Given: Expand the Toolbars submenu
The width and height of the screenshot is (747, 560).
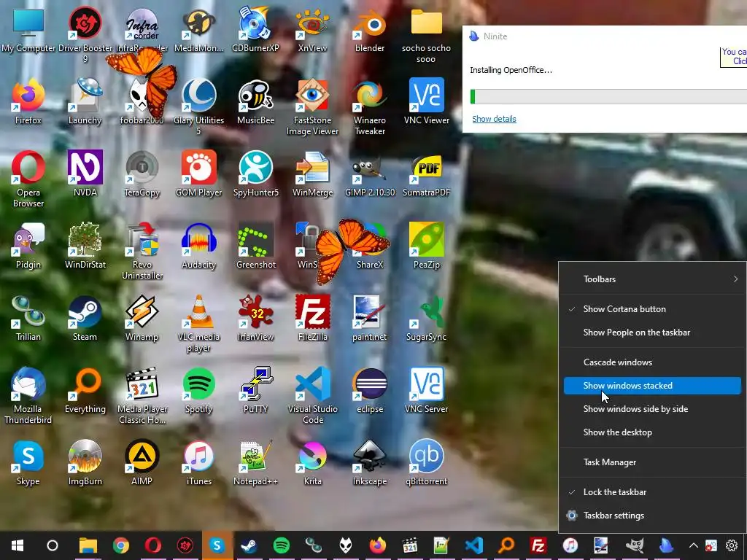Looking at the screenshot, I should tap(652, 279).
